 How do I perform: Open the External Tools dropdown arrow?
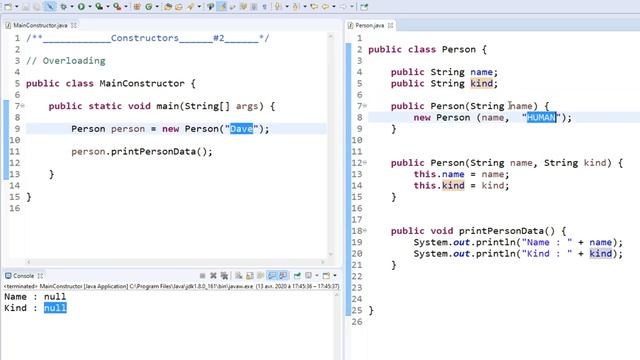(126, 7)
